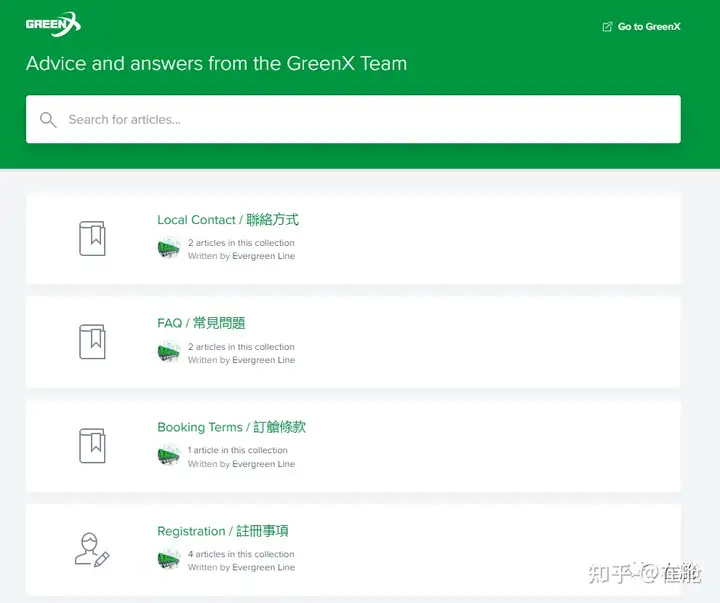Click the user-with-pencil icon for Registration
This screenshot has width=720, height=603.
[x=92, y=549]
